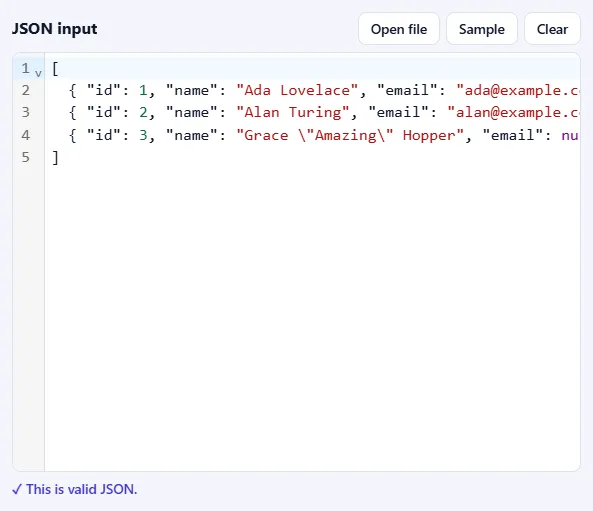The height and width of the screenshot is (511, 593).
Task: Click the "email" key on line 4
Action: 513,135
